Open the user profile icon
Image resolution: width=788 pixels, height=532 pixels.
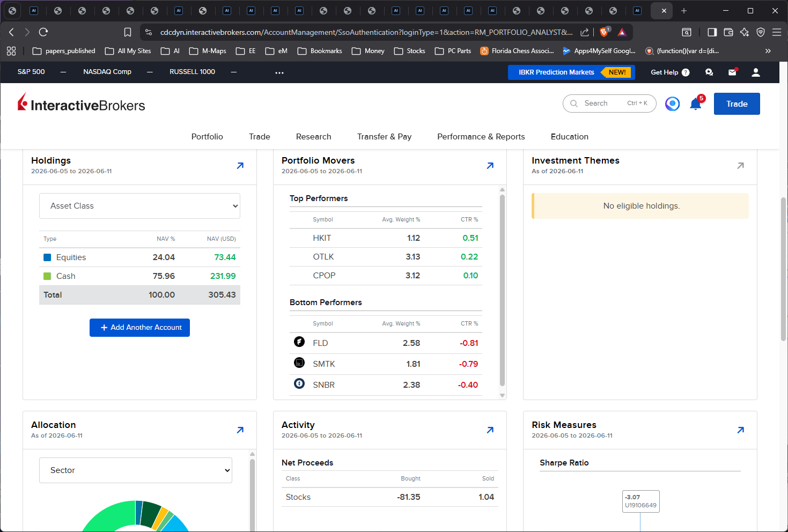(756, 72)
